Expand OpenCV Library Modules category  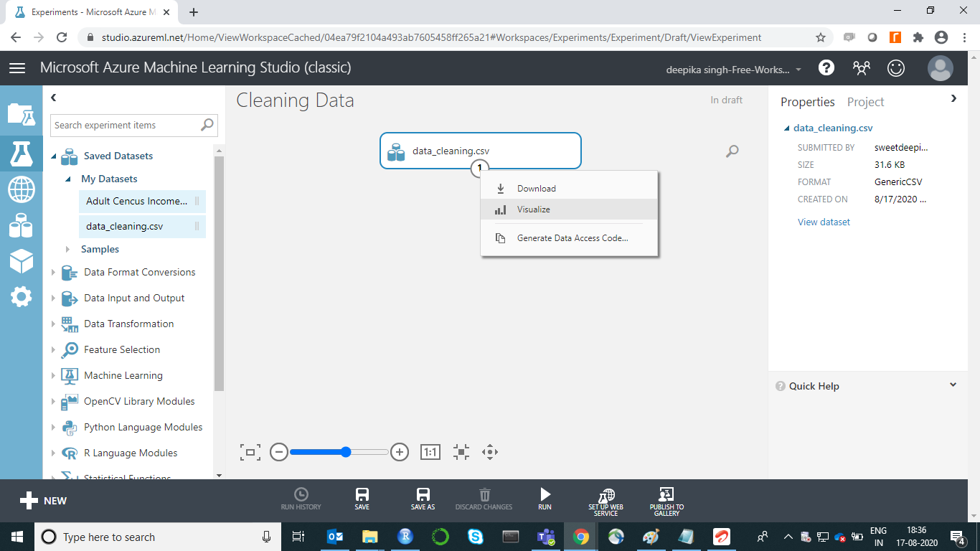pyautogui.click(x=53, y=402)
